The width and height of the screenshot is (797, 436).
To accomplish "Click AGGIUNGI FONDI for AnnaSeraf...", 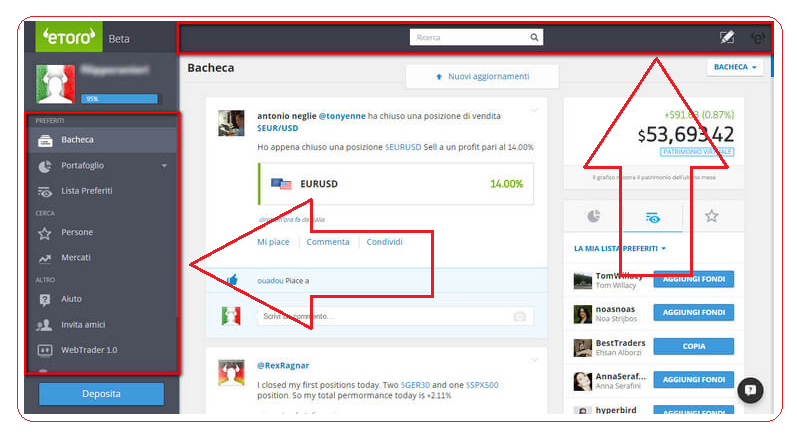I will (693, 380).
